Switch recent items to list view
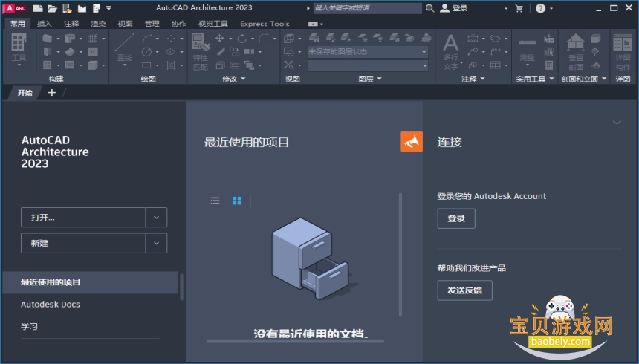This screenshot has height=364, width=639. tap(215, 200)
